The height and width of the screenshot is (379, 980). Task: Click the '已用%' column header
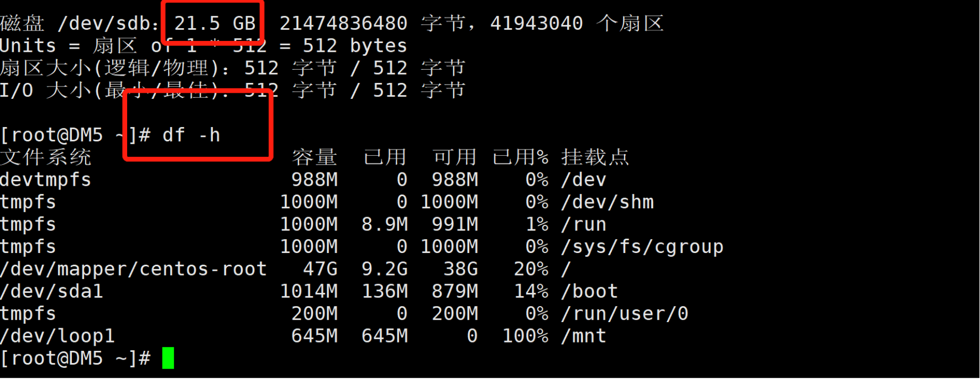(520, 157)
